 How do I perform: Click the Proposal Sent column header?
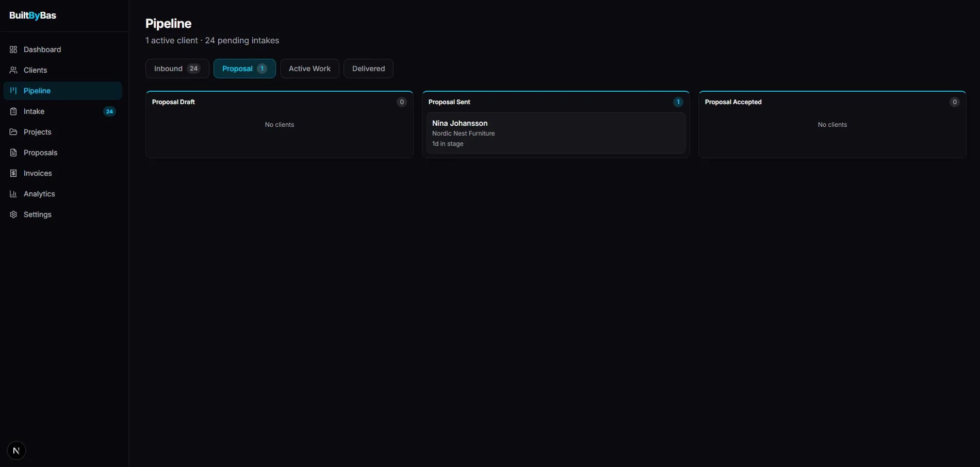click(449, 102)
